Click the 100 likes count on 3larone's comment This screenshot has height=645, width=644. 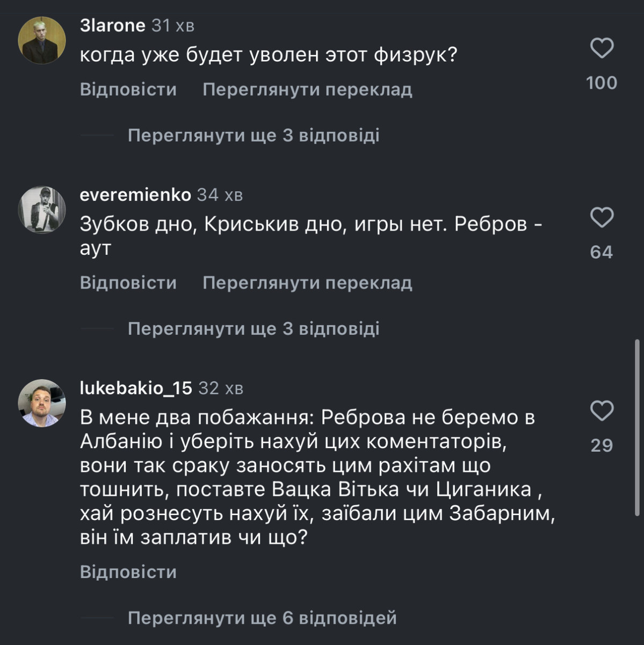coord(602,83)
